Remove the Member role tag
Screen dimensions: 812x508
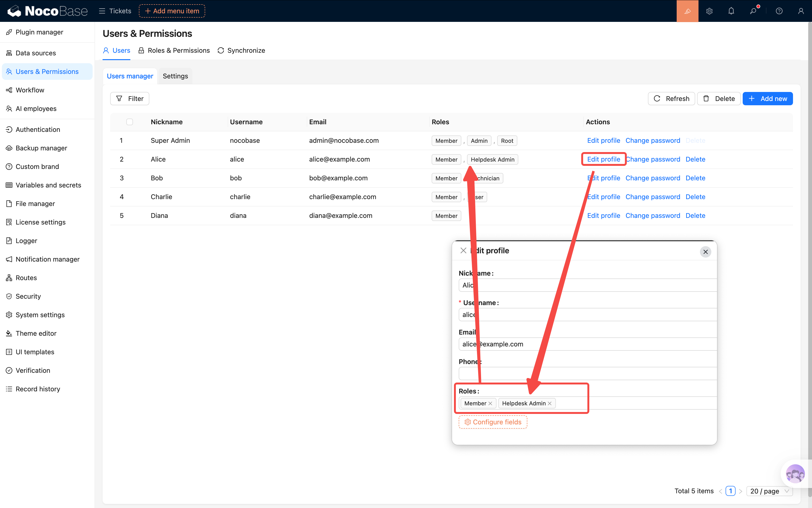point(491,403)
